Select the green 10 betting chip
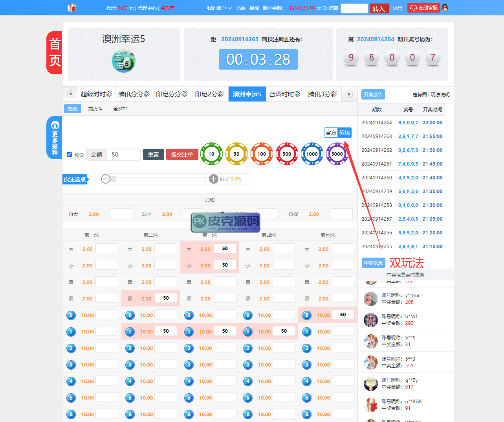Viewport: 504px width, 422px height. pyautogui.click(x=211, y=154)
